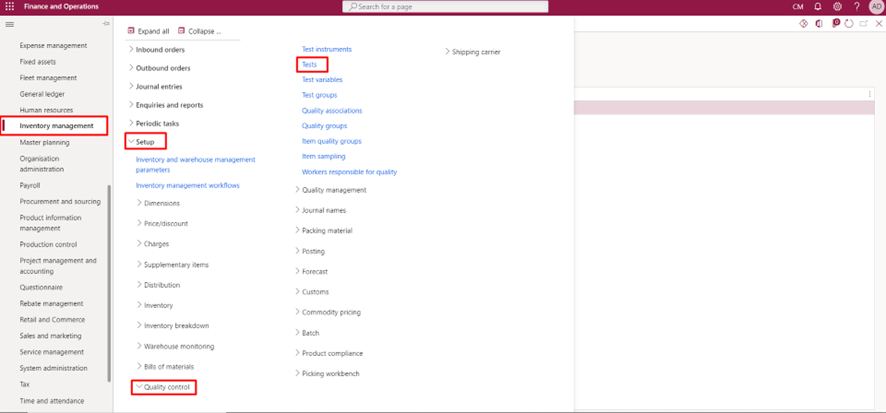Collapse the Setup section
Image resolution: width=886 pixels, height=413 pixels.
[141, 142]
